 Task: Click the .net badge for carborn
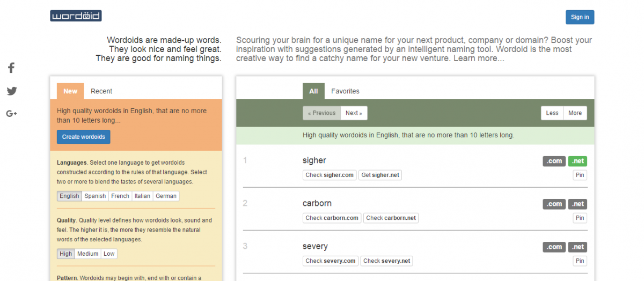point(578,204)
